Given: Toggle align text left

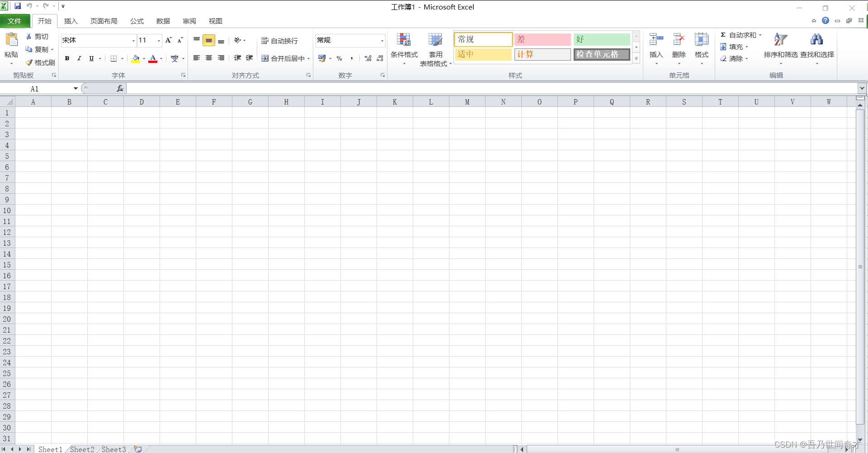Looking at the screenshot, I should tap(197, 58).
